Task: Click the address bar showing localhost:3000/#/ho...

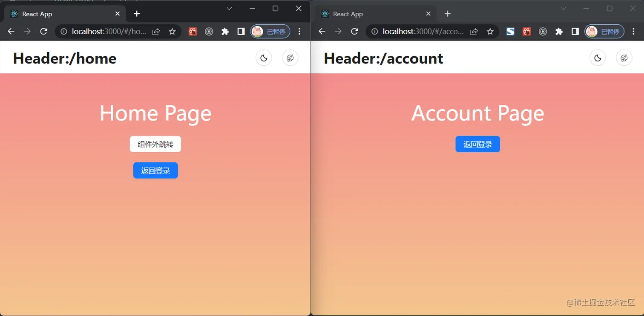Action: click(118, 32)
